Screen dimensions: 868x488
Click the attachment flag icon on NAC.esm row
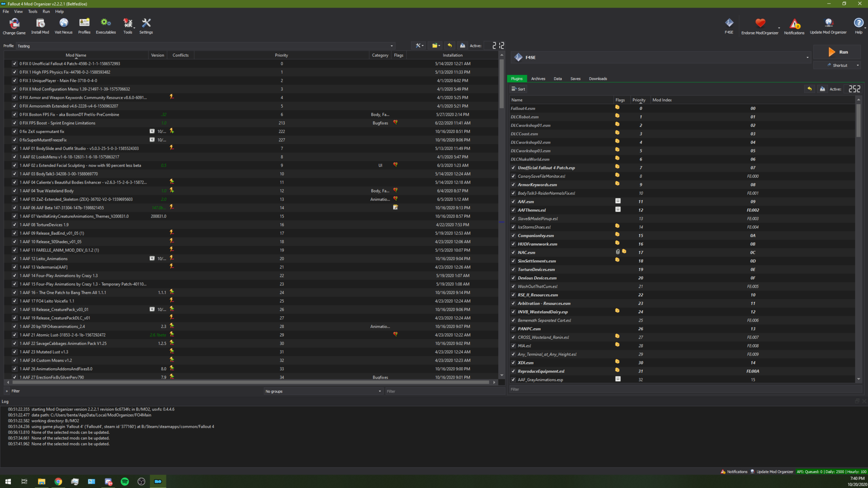point(618,251)
